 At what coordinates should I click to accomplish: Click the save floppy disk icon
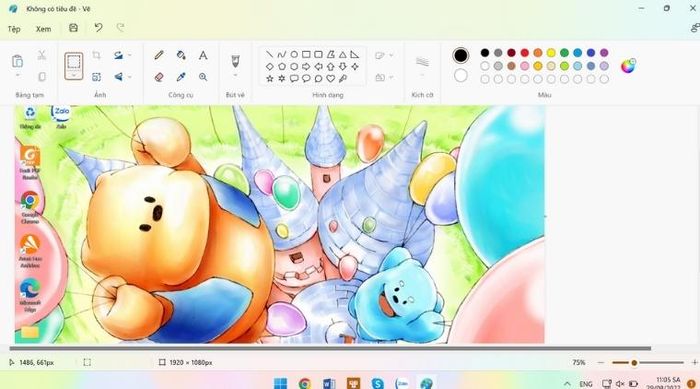coord(73,28)
